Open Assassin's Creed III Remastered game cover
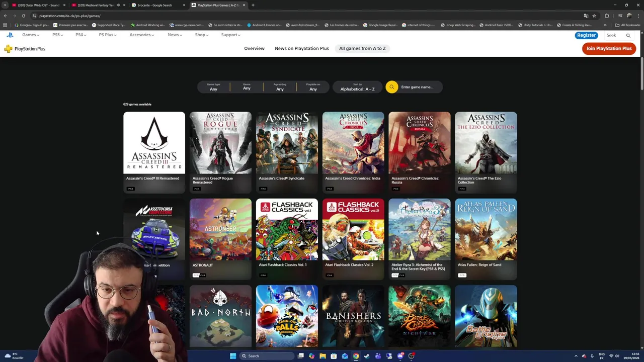Screen dimensions: 644x362 pos(154,143)
